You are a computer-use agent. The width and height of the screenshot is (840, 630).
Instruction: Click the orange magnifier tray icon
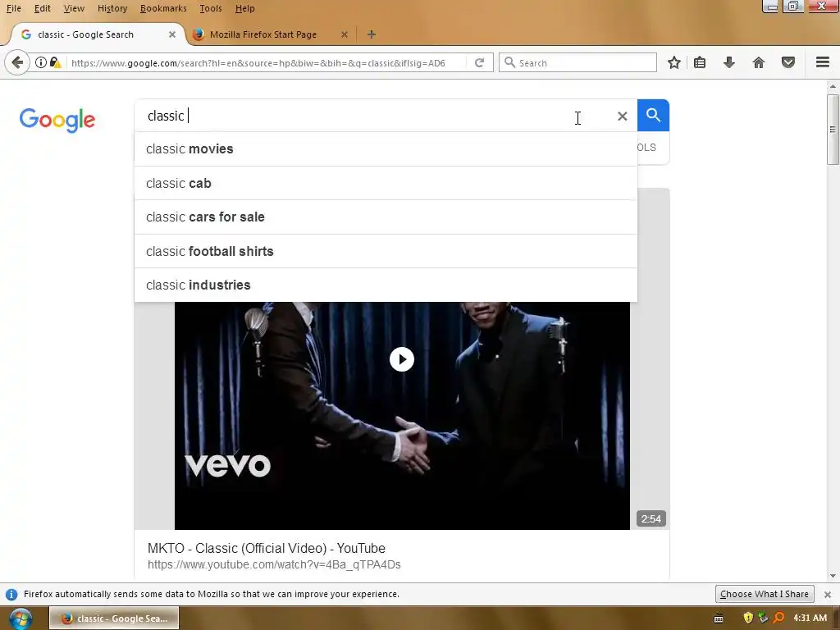[779, 619]
